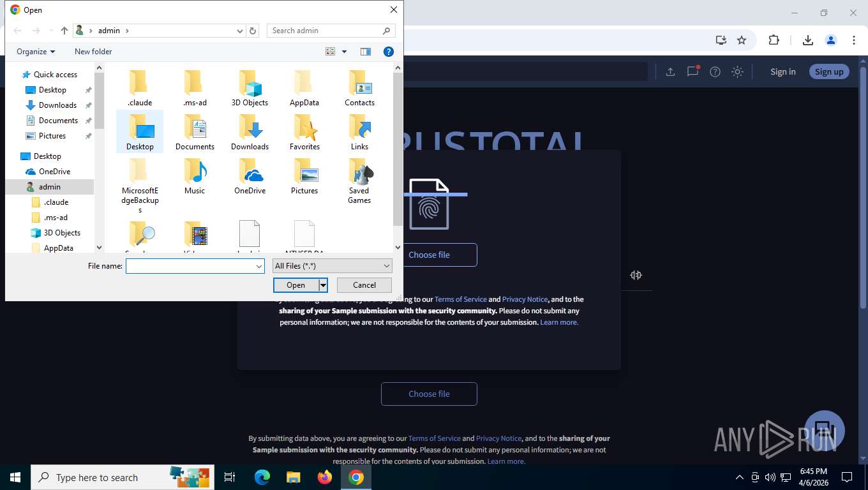This screenshot has width=868, height=490.
Task: Select Downloads under Quick access
Action: pyautogui.click(x=57, y=105)
